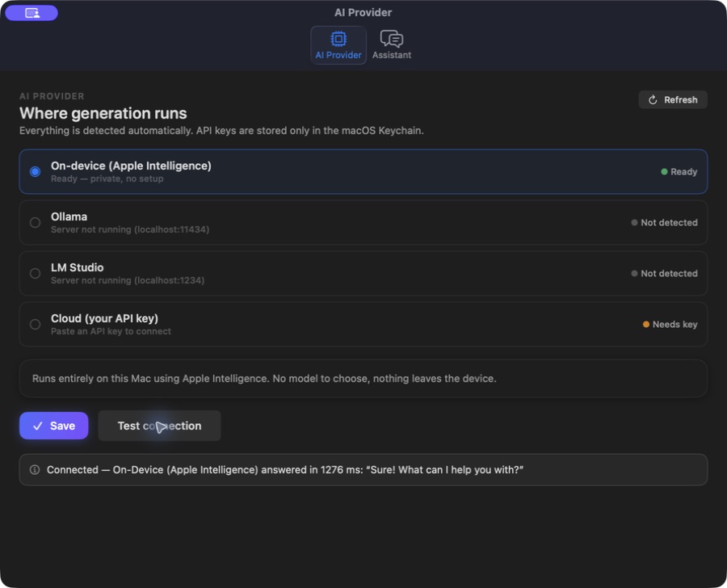
Task: Click the green Ready status indicator
Action: [x=679, y=171]
